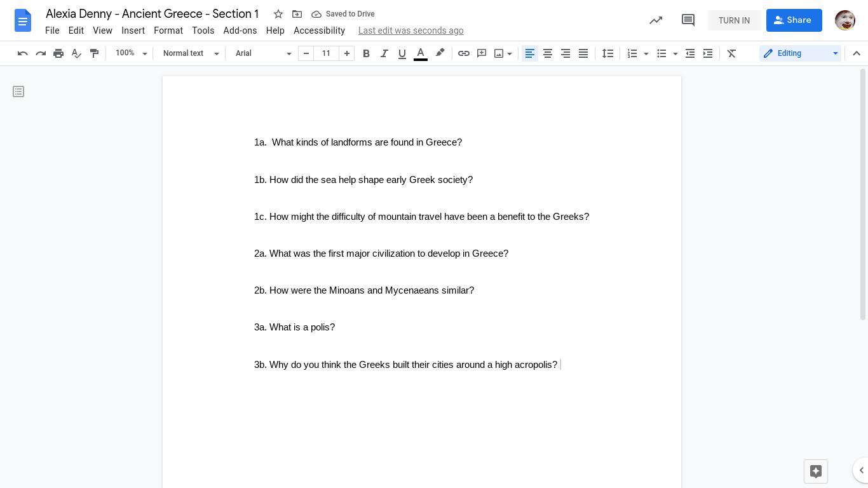Click the 'Saved to Drive' status
The width and height of the screenshot is (868, 488).
pyautogui.click(x=343, y=14)
